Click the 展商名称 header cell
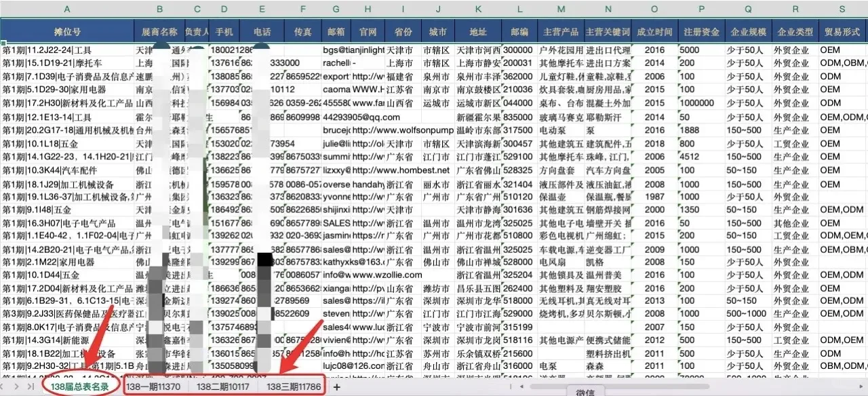Screen dimensions: 868x396 pyautogui.click(x=160, y=32)
